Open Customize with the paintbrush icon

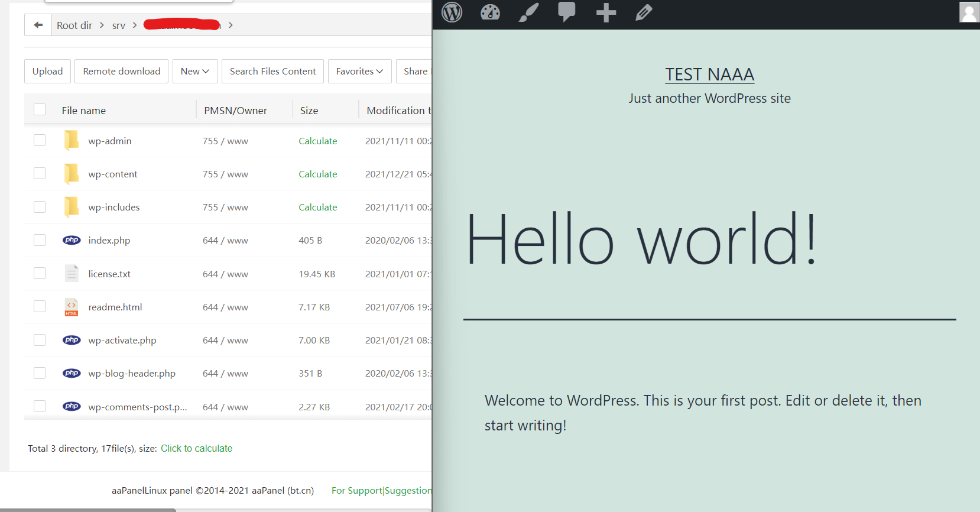pos(528,12)
